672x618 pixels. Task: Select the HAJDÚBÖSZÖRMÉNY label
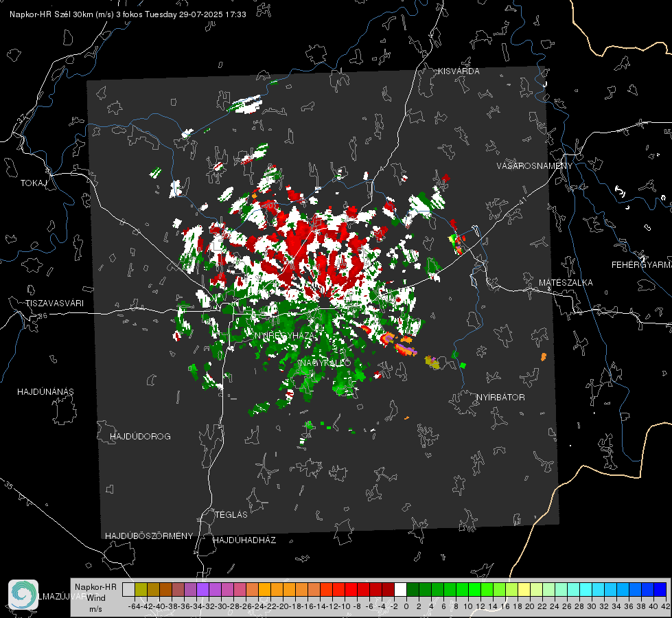149,536
